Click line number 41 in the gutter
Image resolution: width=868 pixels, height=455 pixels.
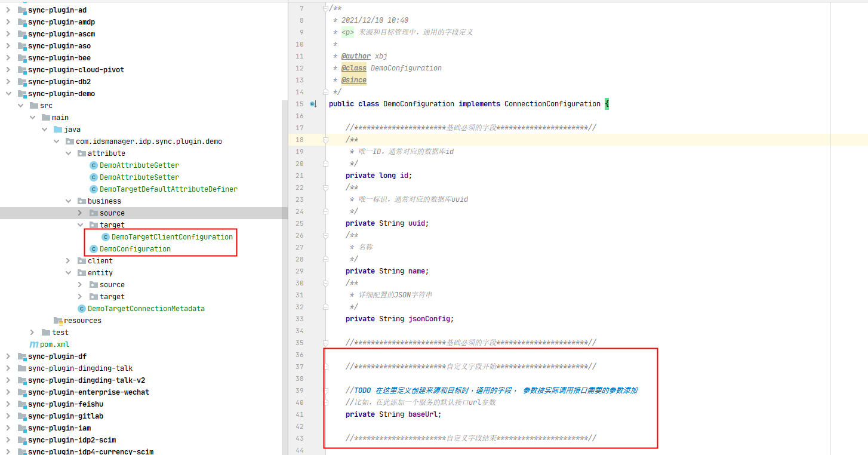[x=299, y=414]
